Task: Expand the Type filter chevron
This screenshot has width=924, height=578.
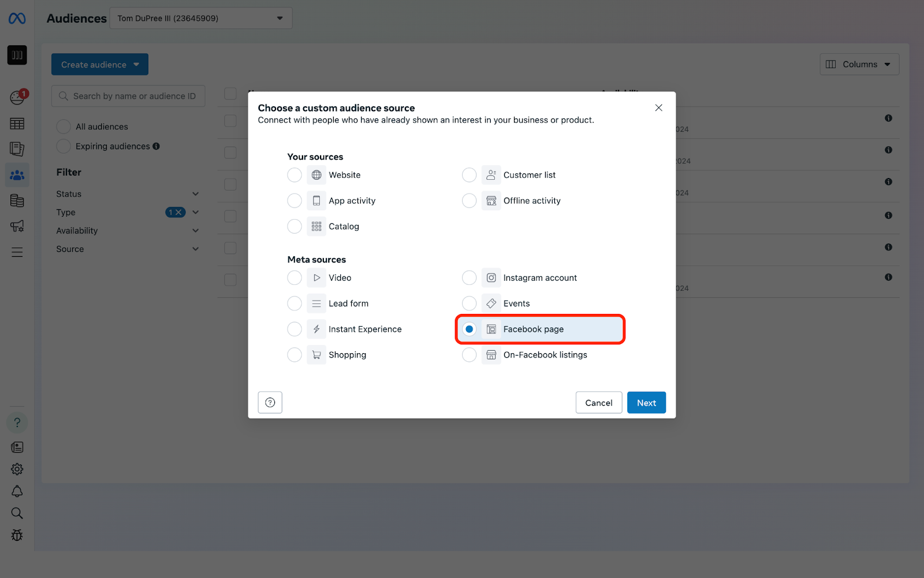Action: [195, 212]
